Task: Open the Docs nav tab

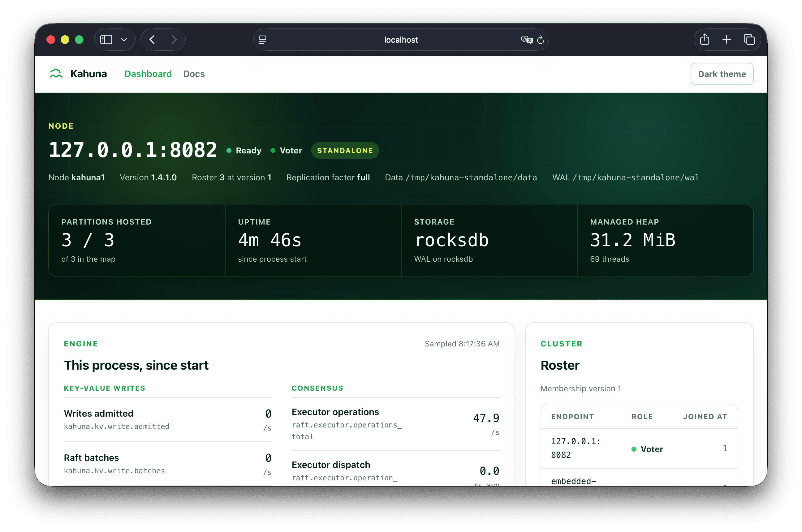Action: tap(194, 74)
